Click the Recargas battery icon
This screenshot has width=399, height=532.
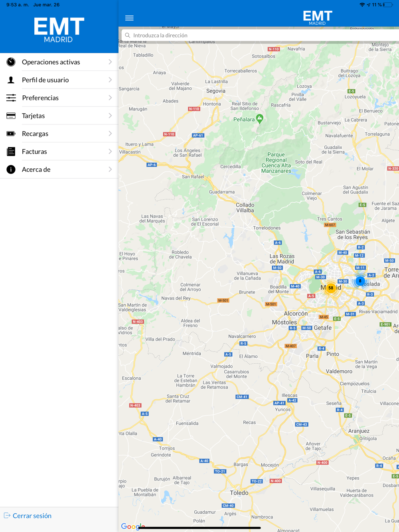click(11, 134)
